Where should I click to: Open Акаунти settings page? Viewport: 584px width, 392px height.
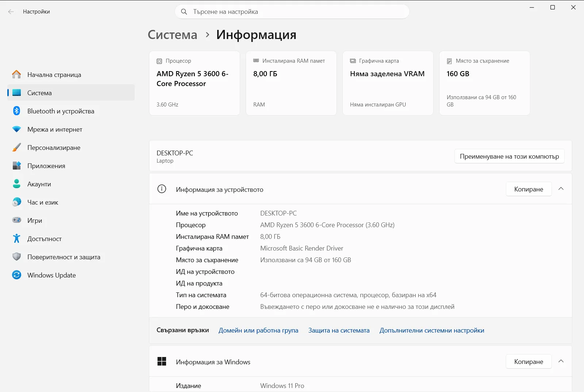[71, 184]
